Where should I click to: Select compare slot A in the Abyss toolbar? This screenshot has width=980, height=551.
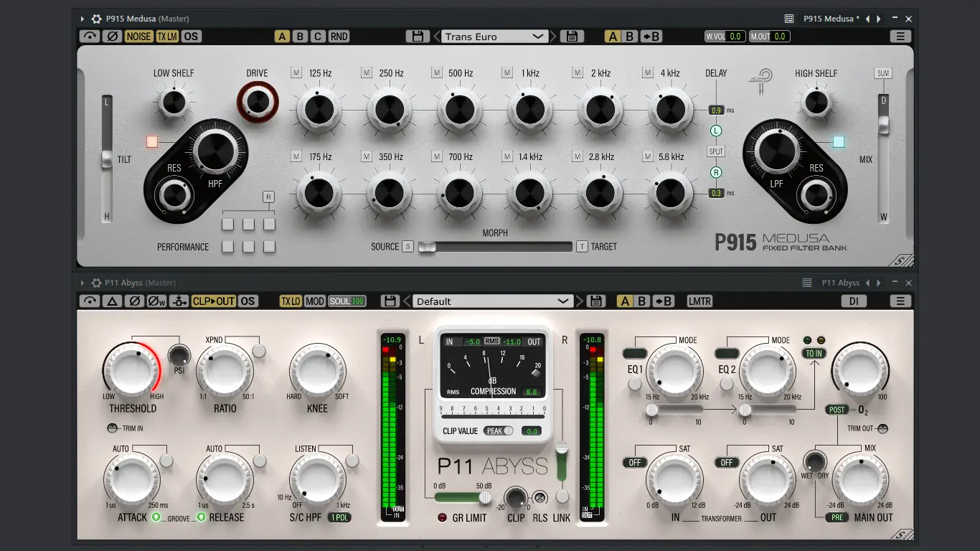[x=626, y=301]
